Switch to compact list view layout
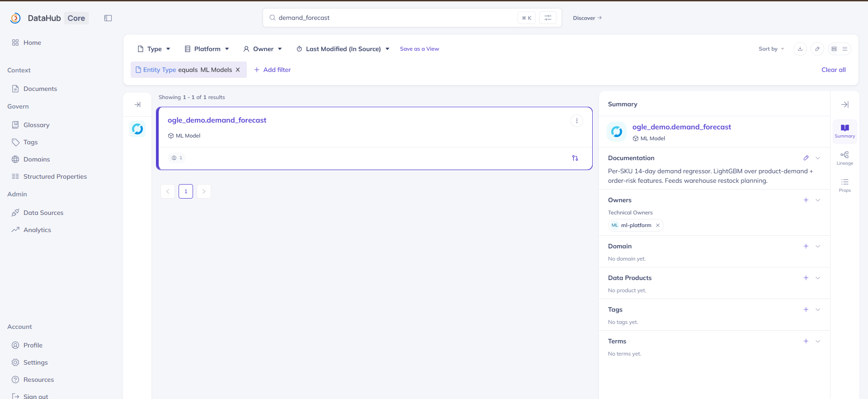The image size is (868, 399). tap(845, 49)
